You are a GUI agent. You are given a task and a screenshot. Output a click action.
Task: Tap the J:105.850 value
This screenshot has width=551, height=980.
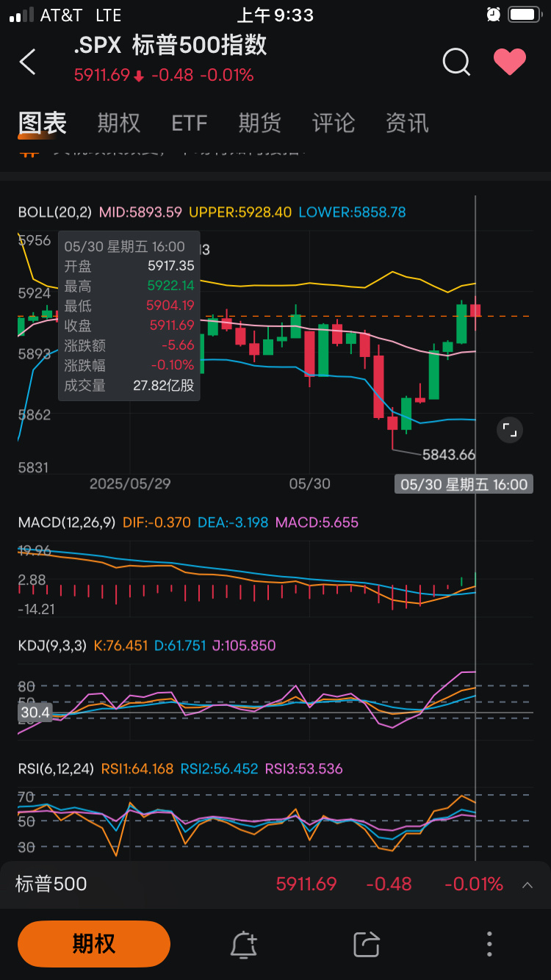pos(244,646)
